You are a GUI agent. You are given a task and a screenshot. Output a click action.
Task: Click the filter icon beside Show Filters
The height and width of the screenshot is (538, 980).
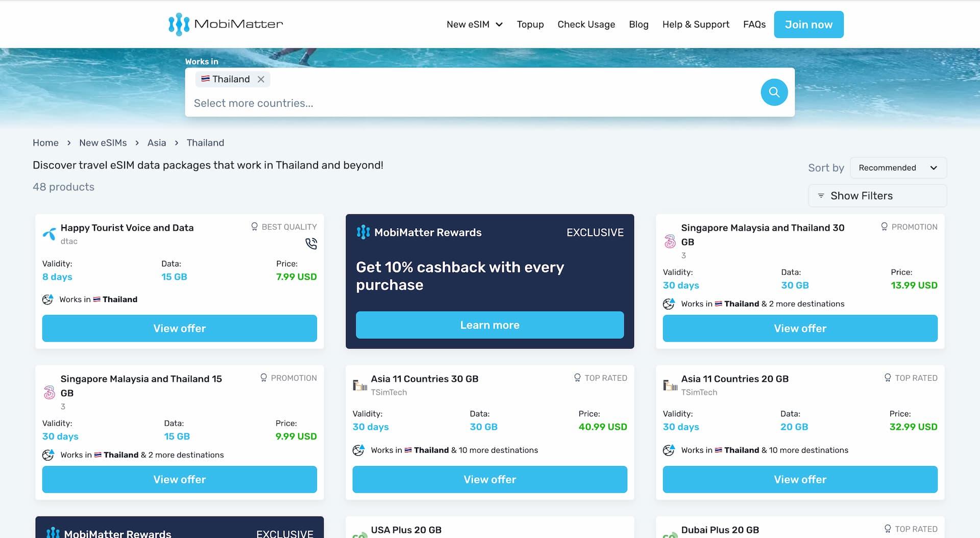click(x=821, y=196)
